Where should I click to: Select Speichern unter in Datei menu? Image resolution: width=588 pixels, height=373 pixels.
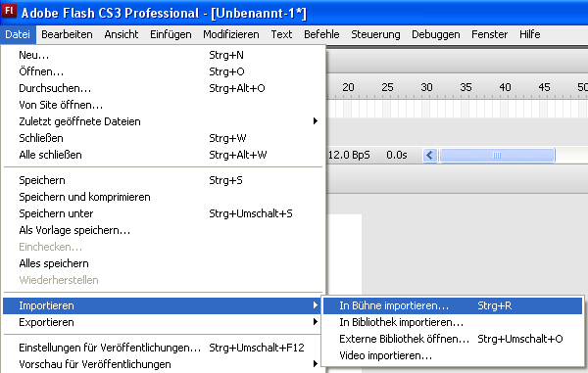[163, 213]
